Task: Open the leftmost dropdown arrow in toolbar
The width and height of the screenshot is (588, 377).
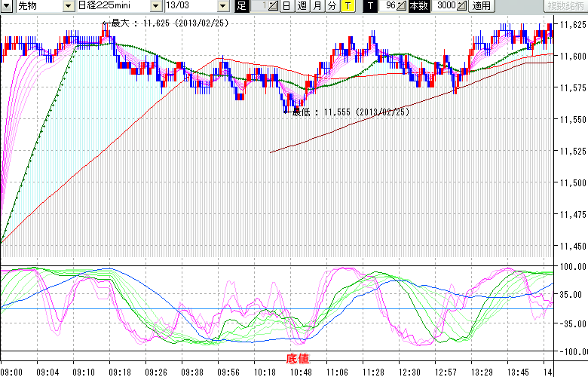Action: (6, 6)
